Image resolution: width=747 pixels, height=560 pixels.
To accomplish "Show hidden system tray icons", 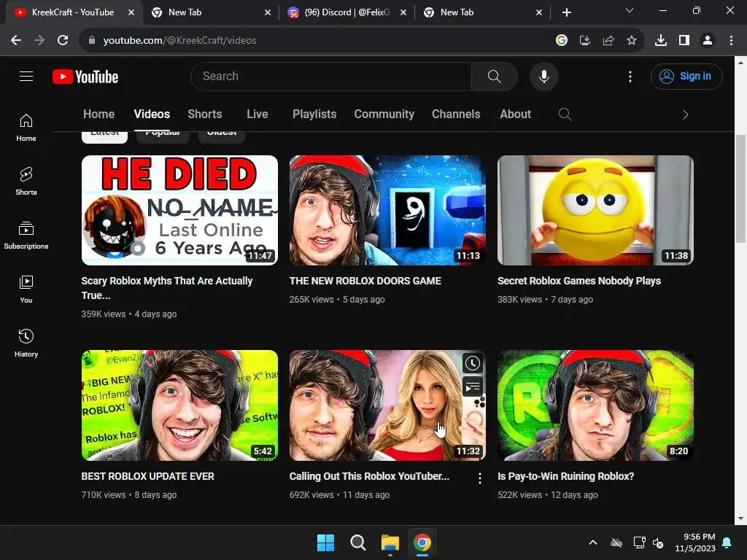I will coord(592,542).
